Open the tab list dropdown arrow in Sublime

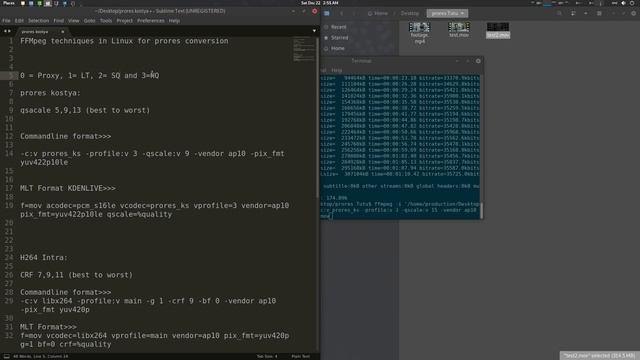click(314, 31)
